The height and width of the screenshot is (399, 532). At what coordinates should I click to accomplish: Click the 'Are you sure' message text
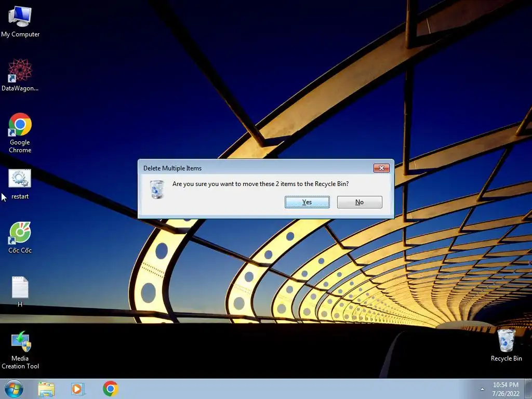click(x=261, y=184)
